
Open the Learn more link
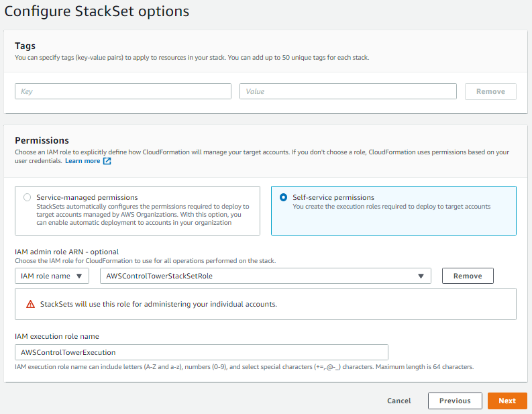(83, 161)
